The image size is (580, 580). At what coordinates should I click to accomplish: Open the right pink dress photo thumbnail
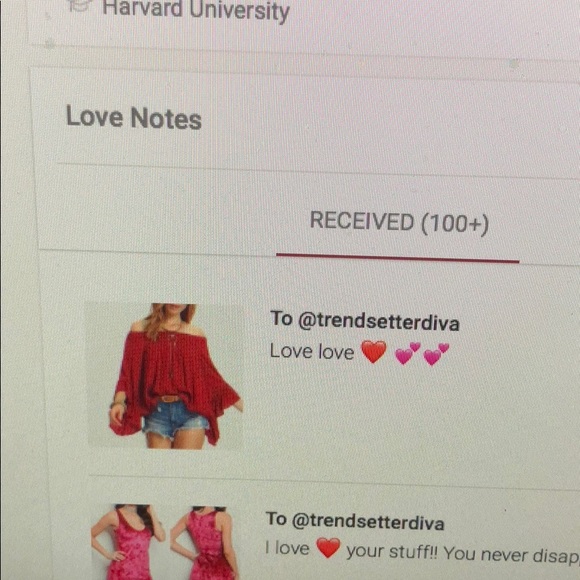coord(204,542)
